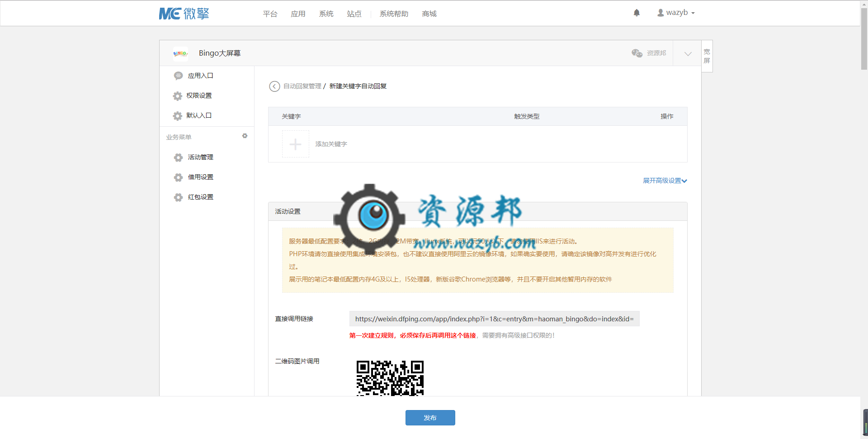868x439 pixels.
Task: Open 应用入口 in sidebar
Action: point(200,76)
